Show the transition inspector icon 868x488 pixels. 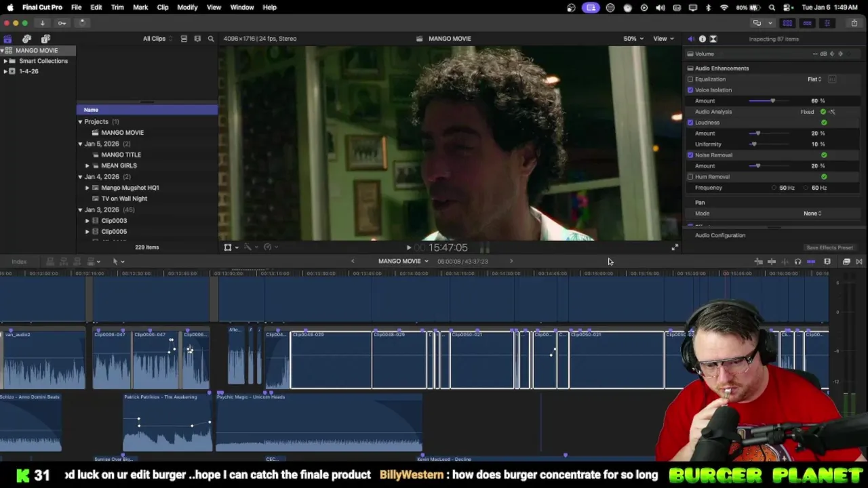click(713, 39)
